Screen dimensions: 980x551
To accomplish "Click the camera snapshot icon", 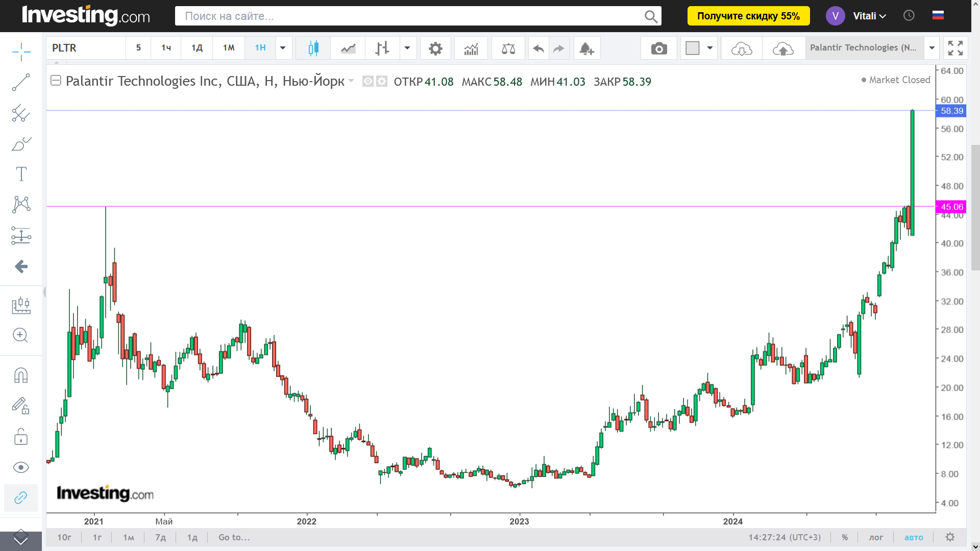I will tap(658, 48).
